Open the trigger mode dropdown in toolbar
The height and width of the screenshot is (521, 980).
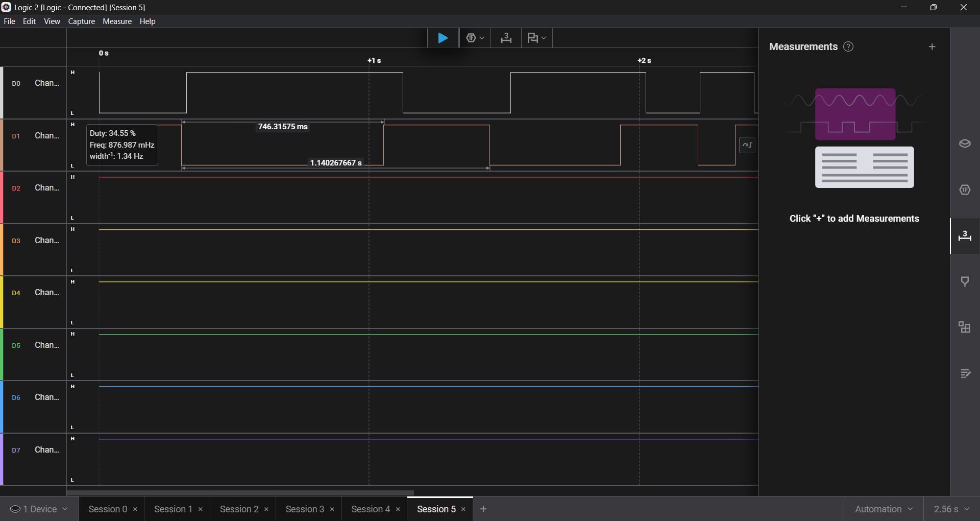[x=475, y=38]
